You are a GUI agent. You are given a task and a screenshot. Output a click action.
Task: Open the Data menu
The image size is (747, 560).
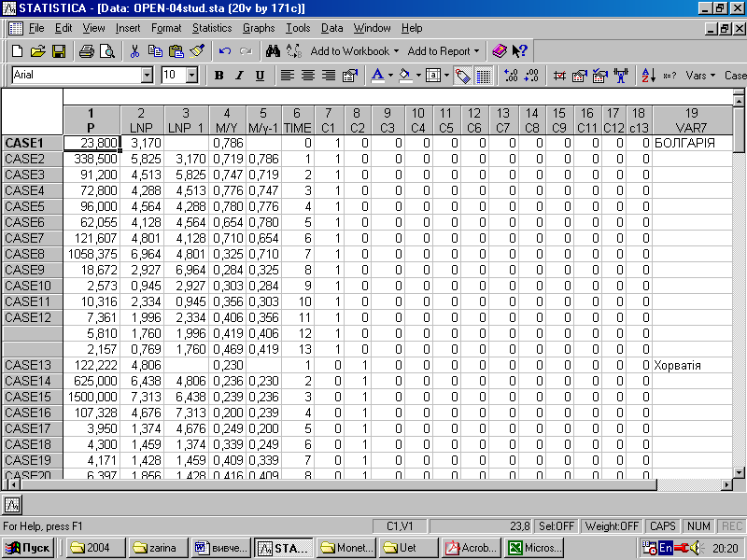click(331, 28)
